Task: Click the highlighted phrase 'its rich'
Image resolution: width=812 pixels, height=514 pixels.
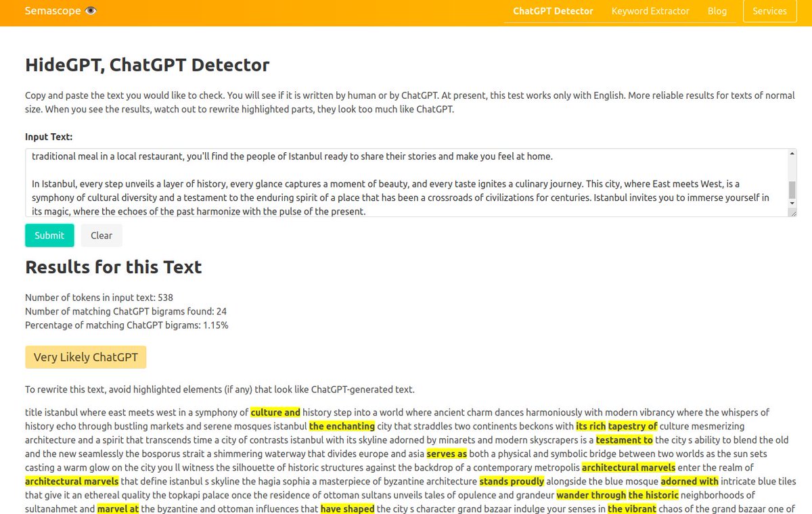Action: (591, 426)
